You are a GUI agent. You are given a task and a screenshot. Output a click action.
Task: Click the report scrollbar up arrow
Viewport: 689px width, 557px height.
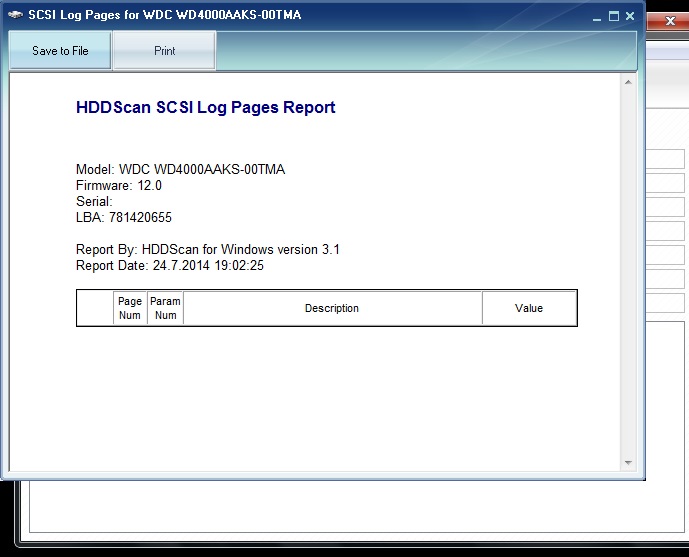[x=628, y=82]
